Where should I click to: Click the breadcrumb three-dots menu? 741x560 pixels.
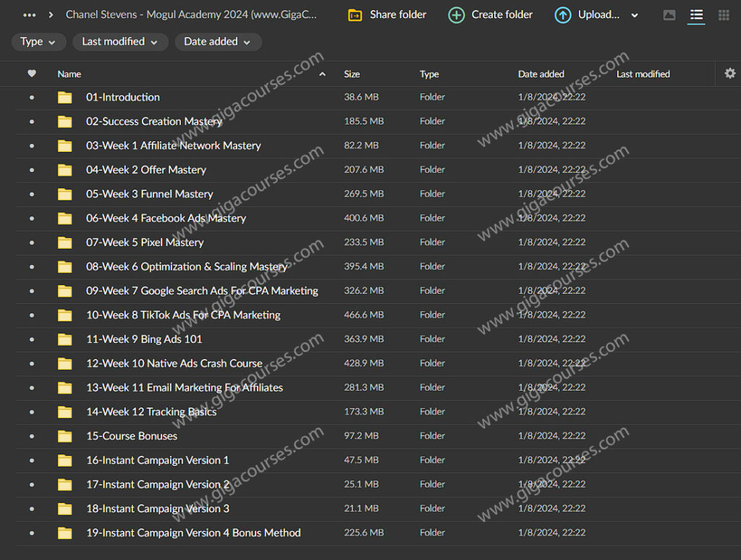point(30,15)
